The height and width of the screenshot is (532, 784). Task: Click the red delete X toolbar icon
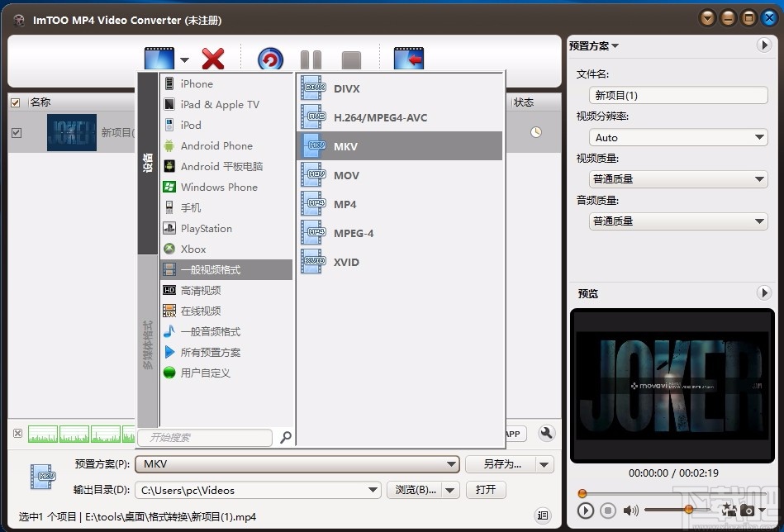211,58
